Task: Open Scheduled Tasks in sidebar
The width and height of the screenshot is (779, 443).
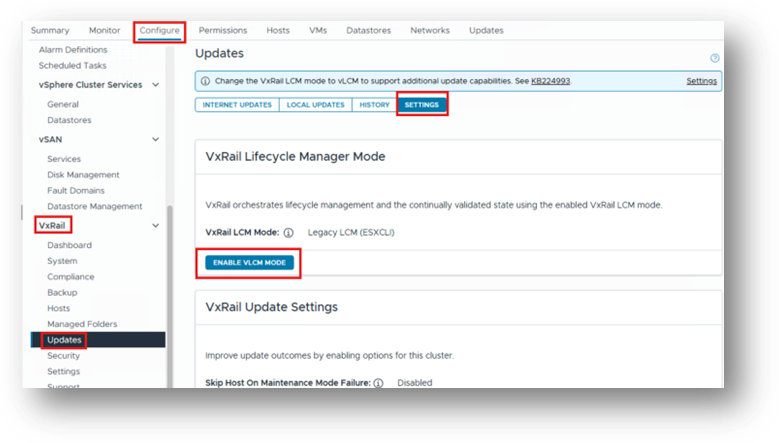Action: click(x=73, y=66)
